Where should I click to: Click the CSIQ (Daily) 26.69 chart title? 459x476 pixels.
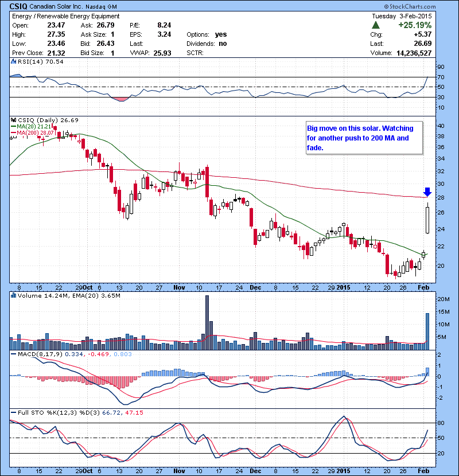pyautogui.click(x=48, y=120)
